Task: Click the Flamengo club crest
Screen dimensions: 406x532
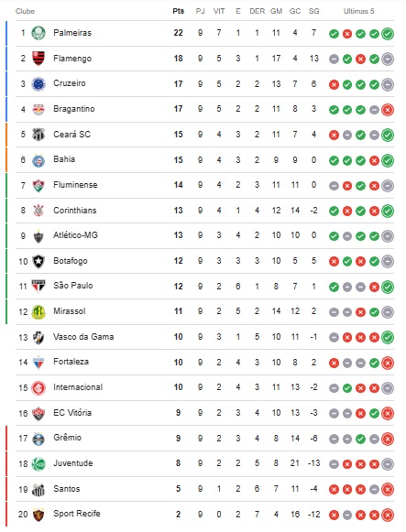Action: (x=38, y=59)
